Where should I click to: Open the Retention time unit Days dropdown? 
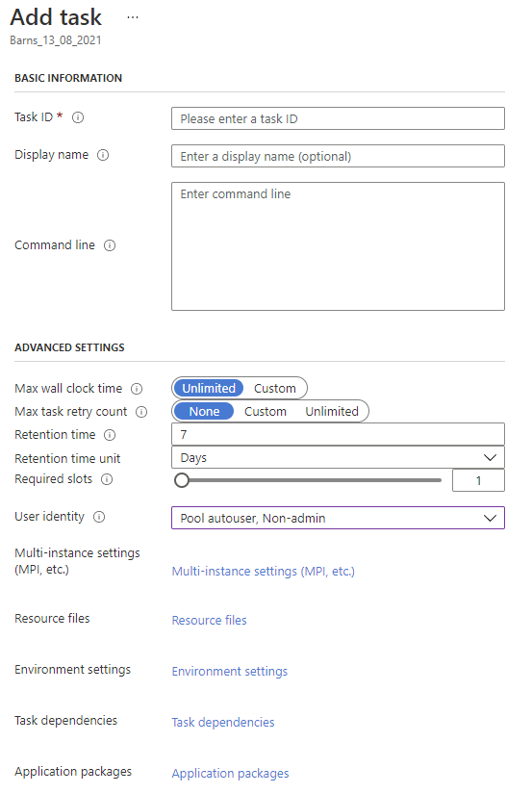(338, 458)
